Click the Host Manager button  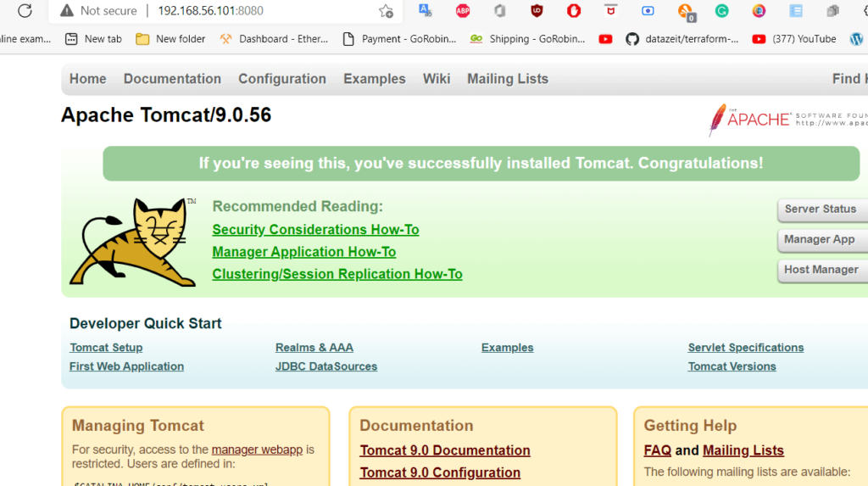(x=822, y=270)
